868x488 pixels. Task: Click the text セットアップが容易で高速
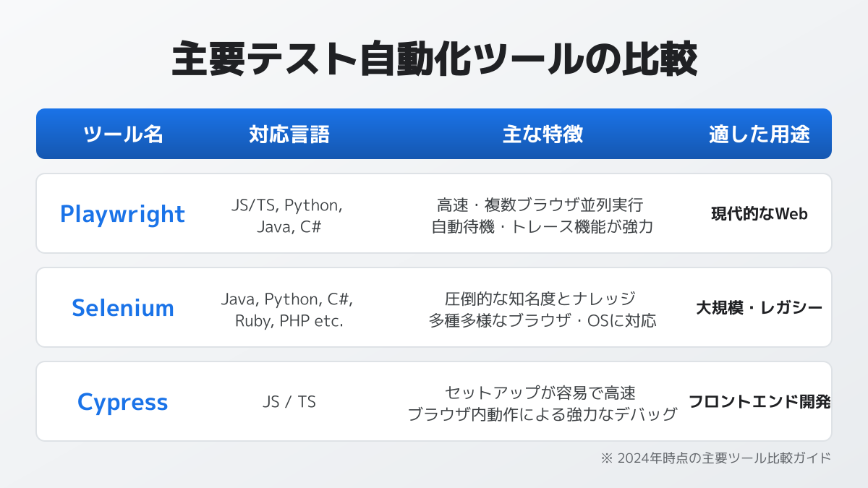click(x=540, y=393)
